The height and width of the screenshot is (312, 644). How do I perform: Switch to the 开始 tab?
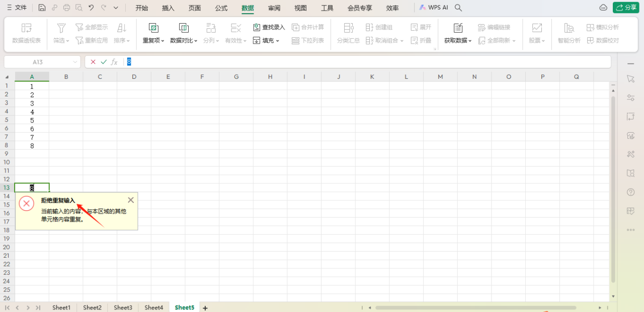point(142,8)
